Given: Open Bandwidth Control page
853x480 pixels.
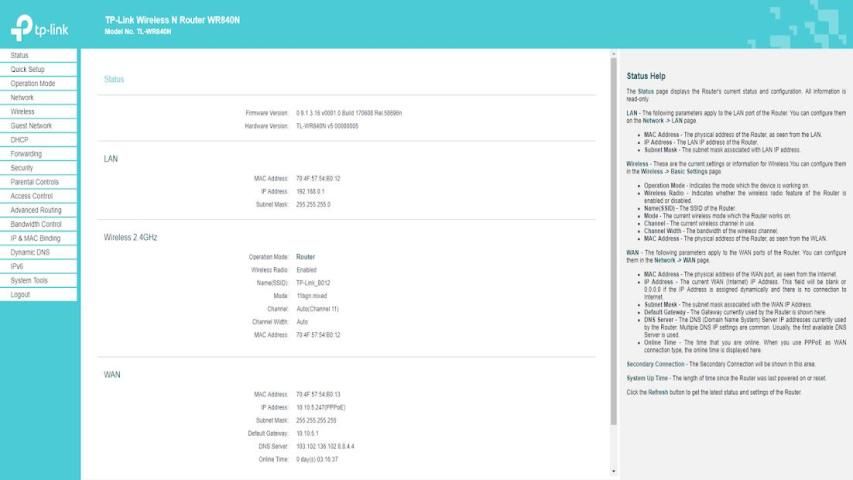Looking at the screenshot, I should (x=36, y=224).
